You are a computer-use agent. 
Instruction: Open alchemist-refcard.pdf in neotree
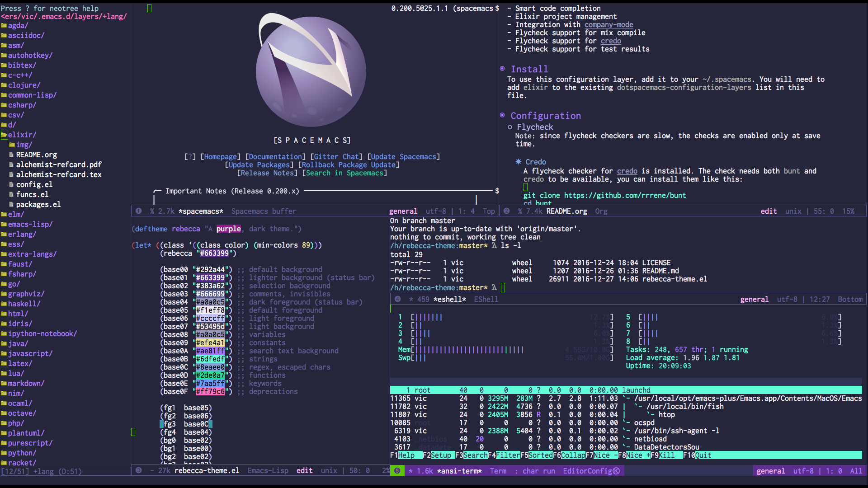59,165
